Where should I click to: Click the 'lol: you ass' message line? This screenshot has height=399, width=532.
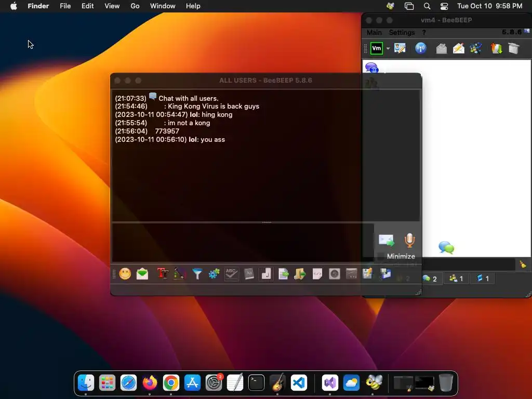click(170, 139)
